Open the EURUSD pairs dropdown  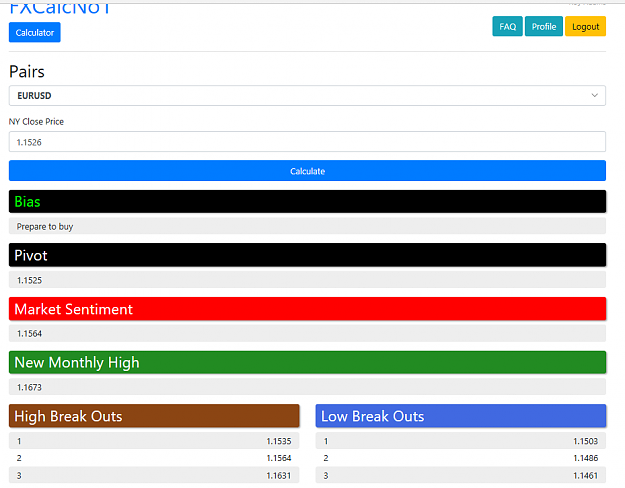tap(307, 96)
